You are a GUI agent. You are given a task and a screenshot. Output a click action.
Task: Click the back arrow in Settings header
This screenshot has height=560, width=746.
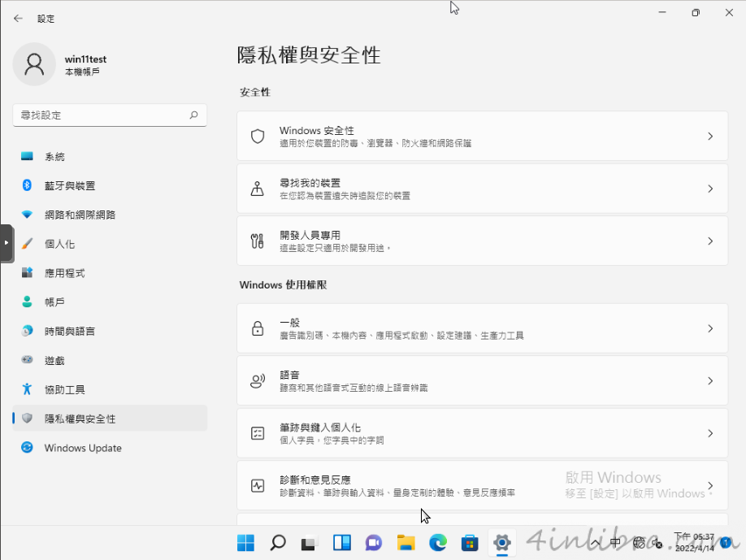[x=18, y=19]
